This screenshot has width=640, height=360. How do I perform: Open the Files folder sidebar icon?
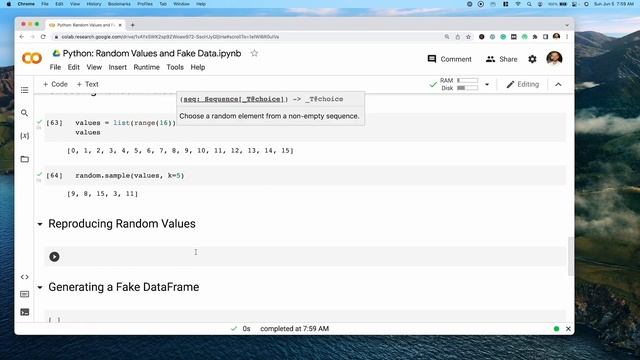click(x=24, y=159)
